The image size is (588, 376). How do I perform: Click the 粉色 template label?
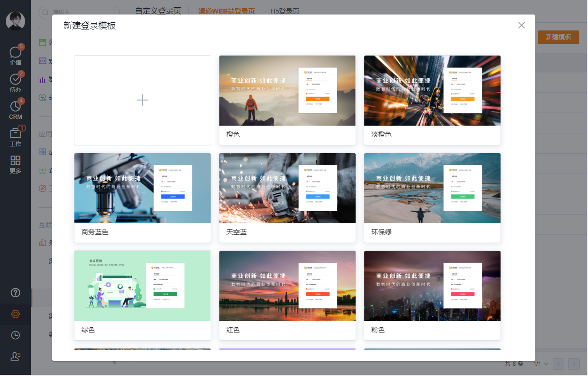[378, 330]
